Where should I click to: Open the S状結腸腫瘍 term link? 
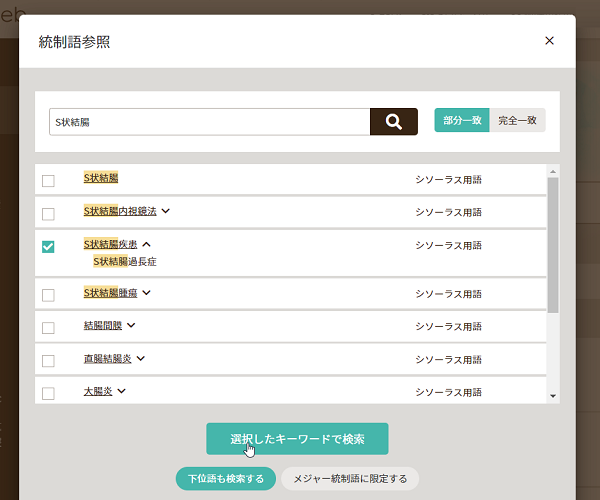(111, 293)
